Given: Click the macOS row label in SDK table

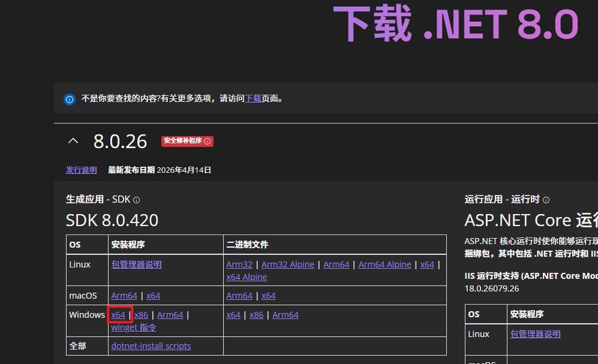Looking at the screenshot, I should tap(83, 296).
